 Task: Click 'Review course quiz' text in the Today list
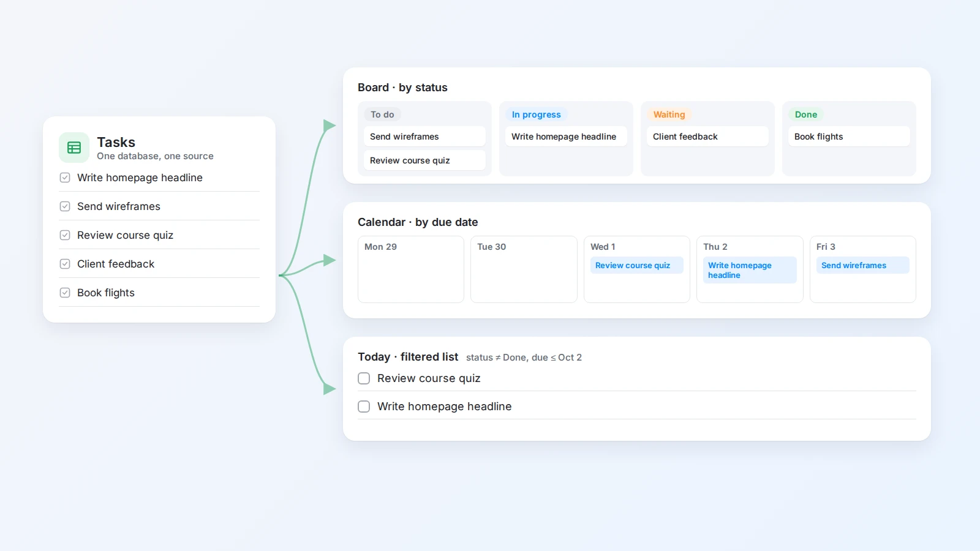coord(429,378)
